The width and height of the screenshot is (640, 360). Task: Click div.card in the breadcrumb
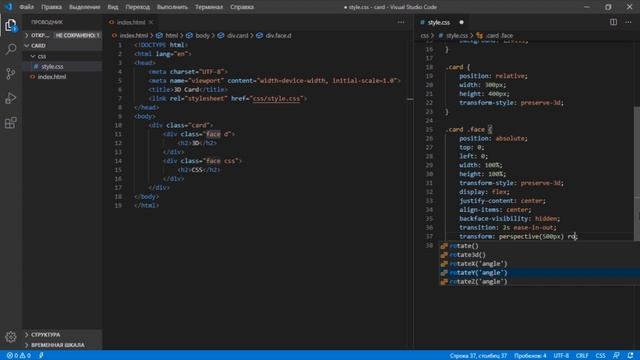click(237, 36)
